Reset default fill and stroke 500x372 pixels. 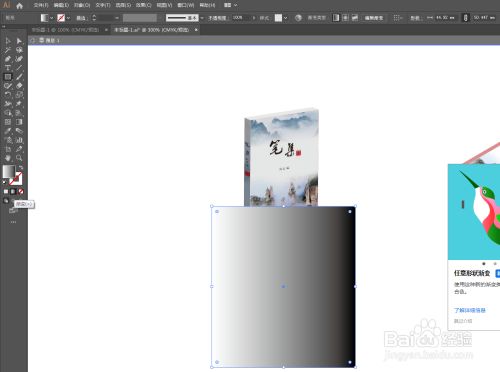[x=4, y=182]
